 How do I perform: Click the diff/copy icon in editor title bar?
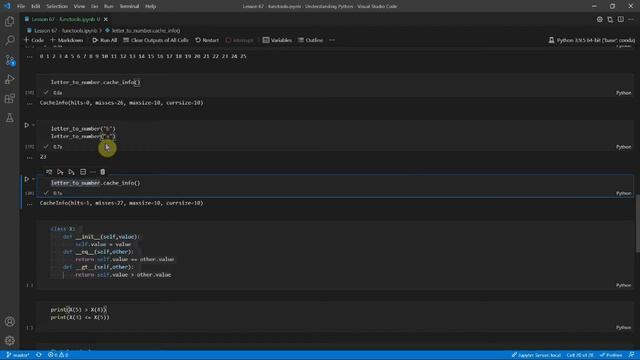click(610, 19)
